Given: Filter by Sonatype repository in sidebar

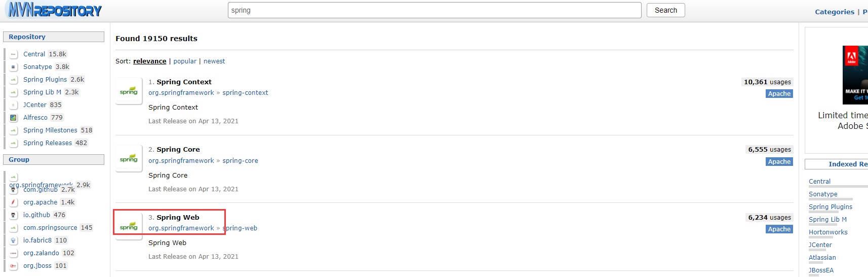Looking at the screenshot, I should 37,67.
